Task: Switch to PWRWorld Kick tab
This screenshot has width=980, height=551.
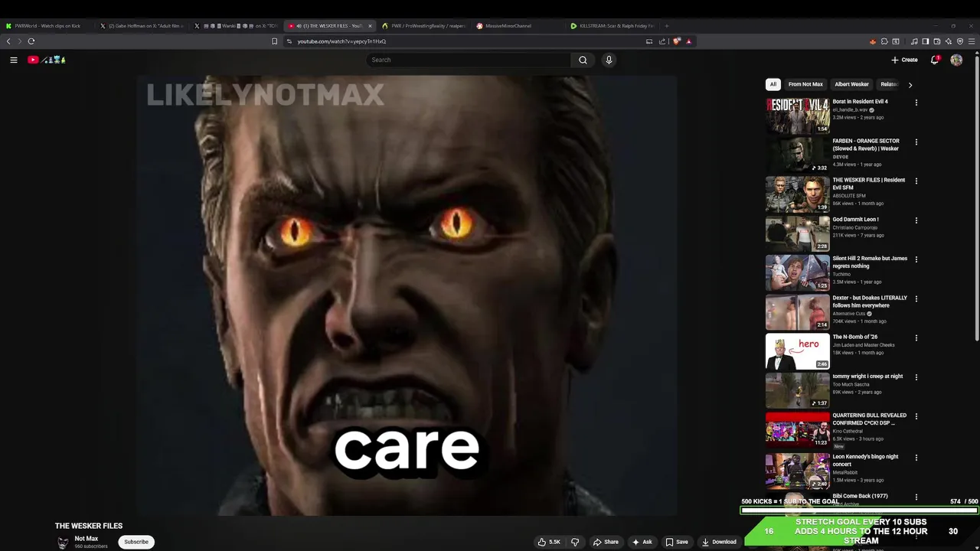Action: point(47,26)
